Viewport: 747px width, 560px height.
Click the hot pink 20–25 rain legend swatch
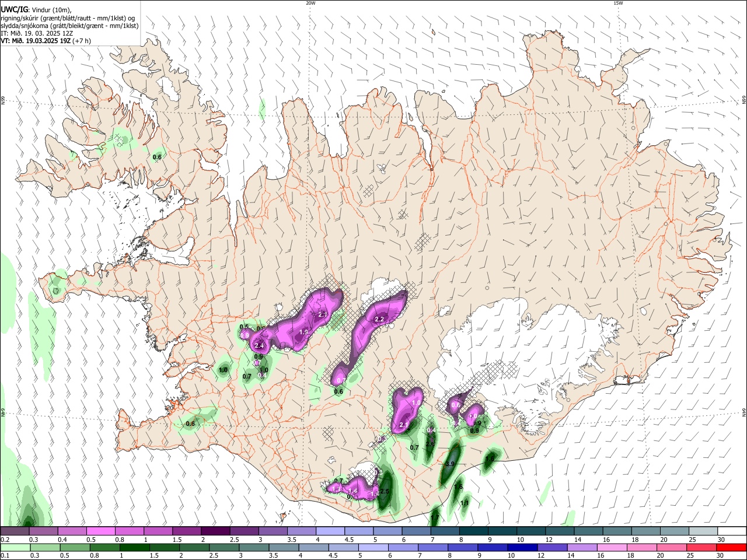672,547
